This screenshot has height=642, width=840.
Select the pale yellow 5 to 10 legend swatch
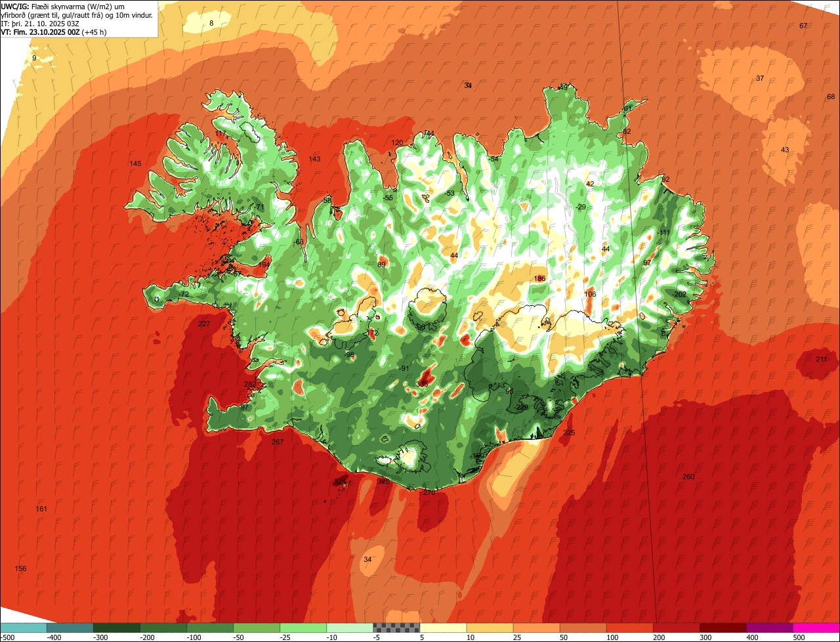442,628
